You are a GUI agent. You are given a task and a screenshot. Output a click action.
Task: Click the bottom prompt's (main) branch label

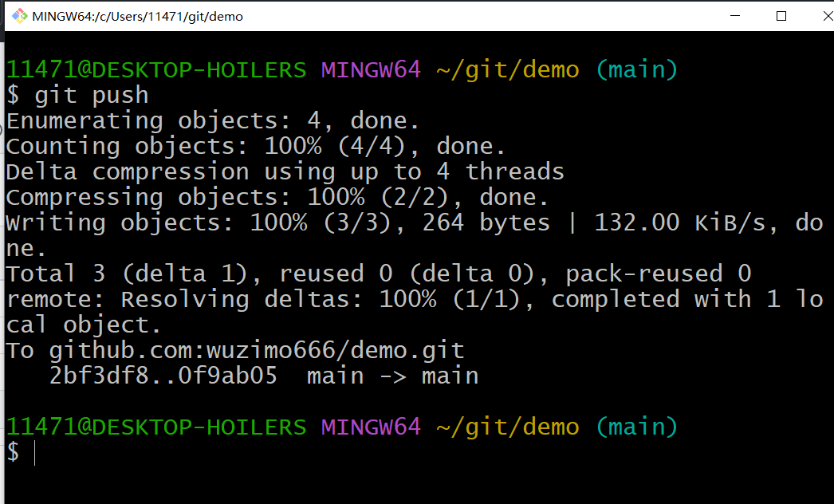[636, 427]
